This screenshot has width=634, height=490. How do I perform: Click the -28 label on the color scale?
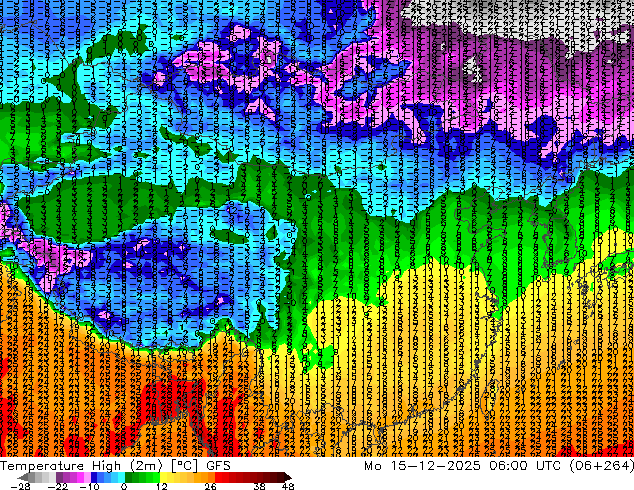coord(20,486)
